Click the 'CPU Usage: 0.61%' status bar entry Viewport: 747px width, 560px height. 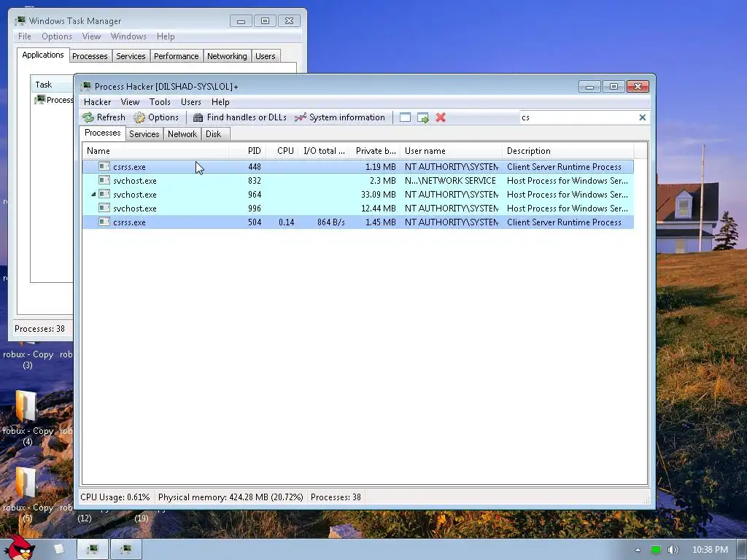tap(115, 497)
